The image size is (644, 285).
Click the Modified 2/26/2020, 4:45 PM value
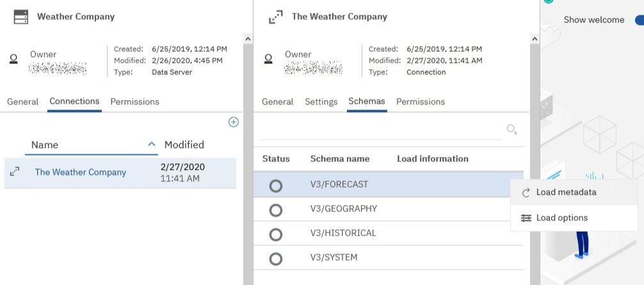(x=187, y=61)
